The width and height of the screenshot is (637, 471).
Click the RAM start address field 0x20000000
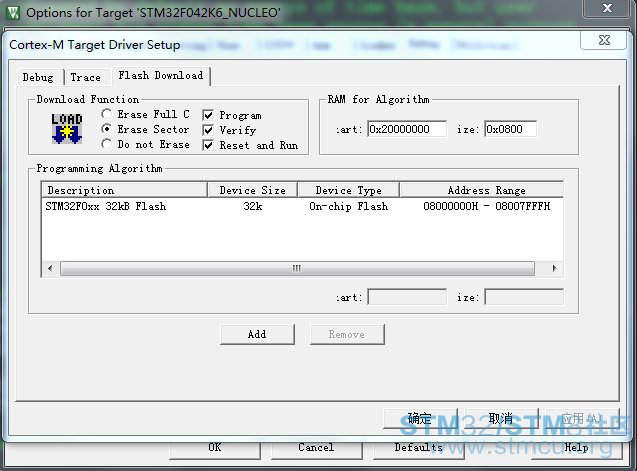coord(407,129)
